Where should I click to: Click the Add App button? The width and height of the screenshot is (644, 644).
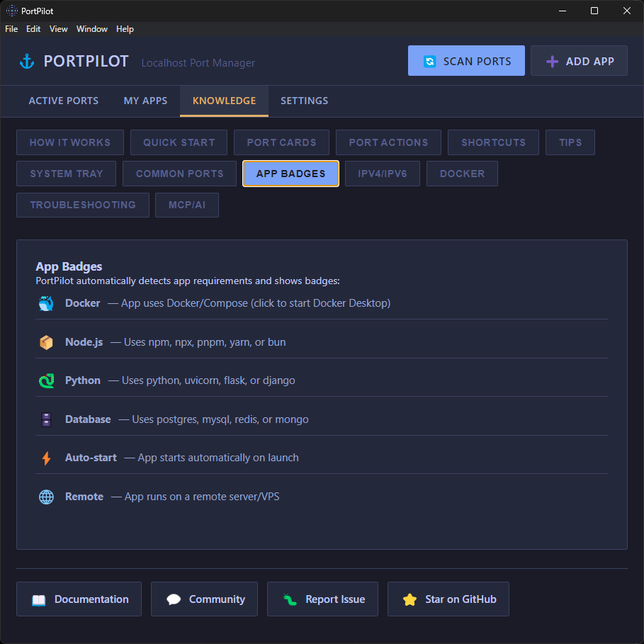click(579, 61)
